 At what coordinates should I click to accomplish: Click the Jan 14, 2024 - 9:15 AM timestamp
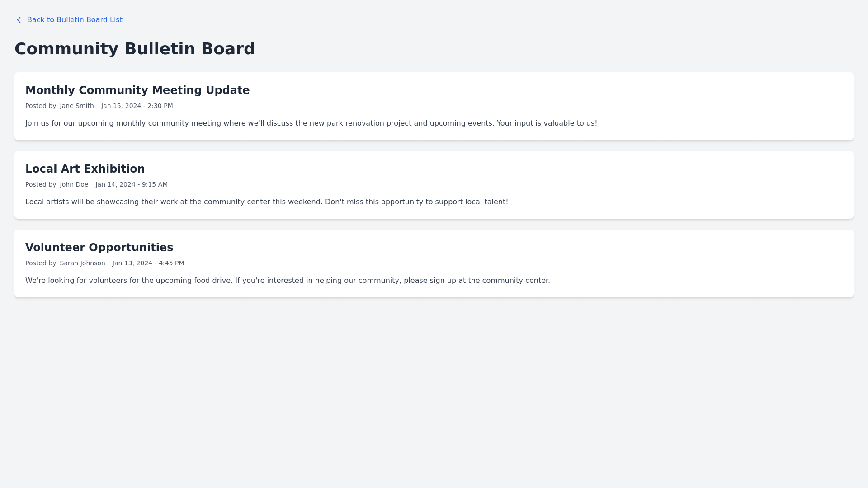132,184
